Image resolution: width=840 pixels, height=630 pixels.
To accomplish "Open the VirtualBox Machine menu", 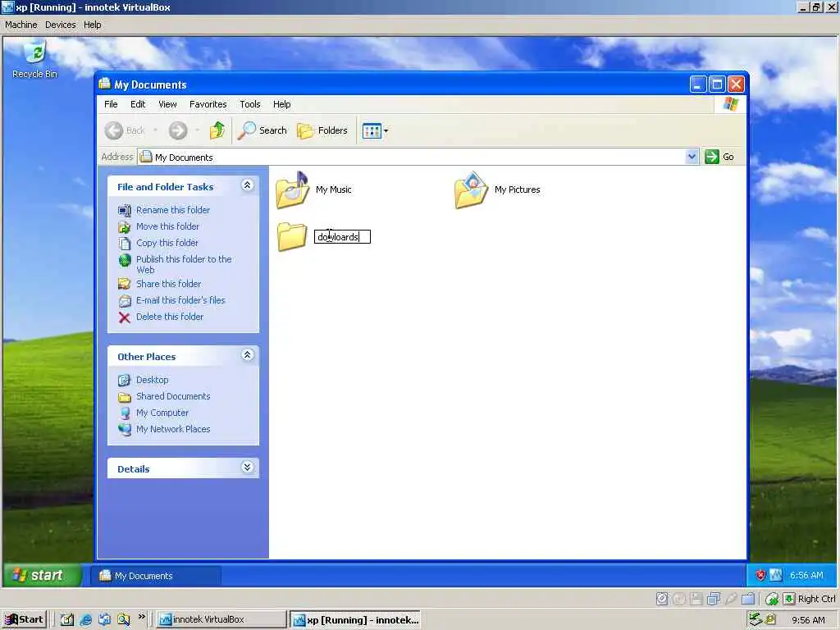I will click(21, 25).
